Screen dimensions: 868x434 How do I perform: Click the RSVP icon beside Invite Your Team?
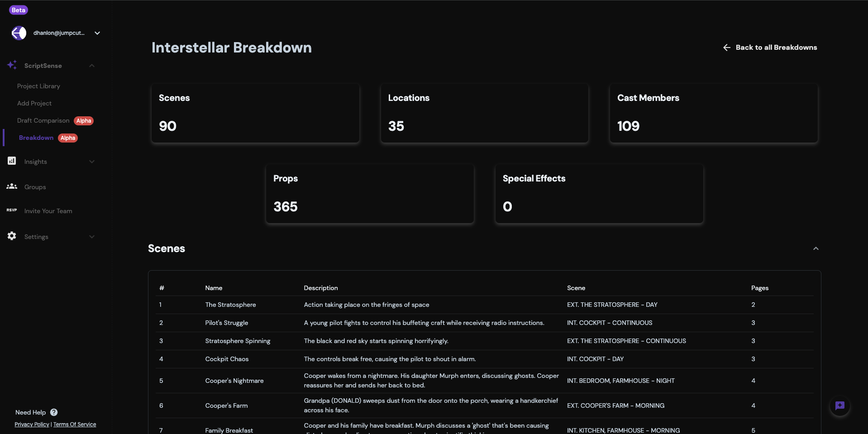click(x=12, y=210)
